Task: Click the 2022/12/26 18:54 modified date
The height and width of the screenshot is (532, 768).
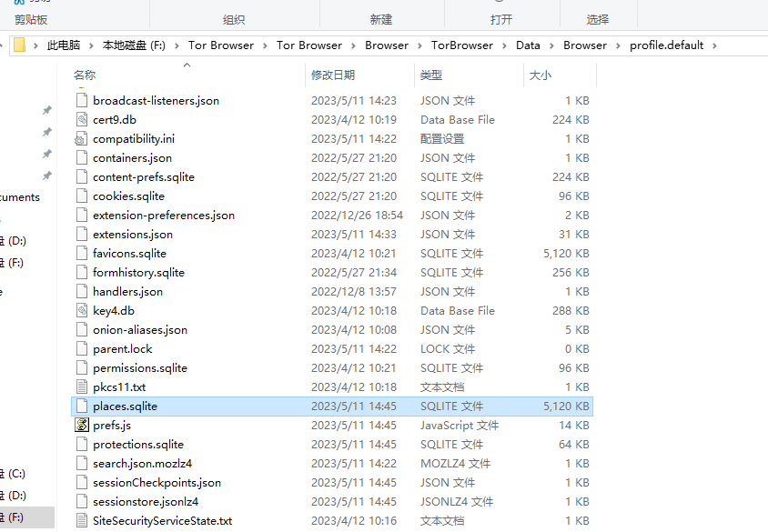Action: (357, 216)
